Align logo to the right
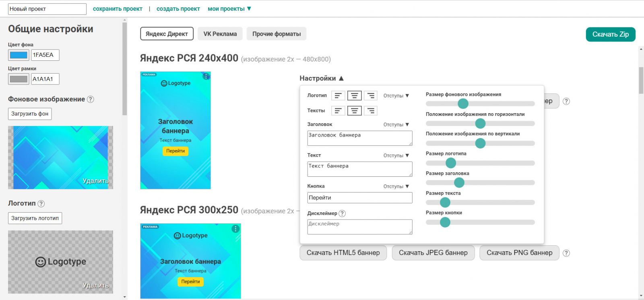The image size is (644, 300). tap(370, 95)
